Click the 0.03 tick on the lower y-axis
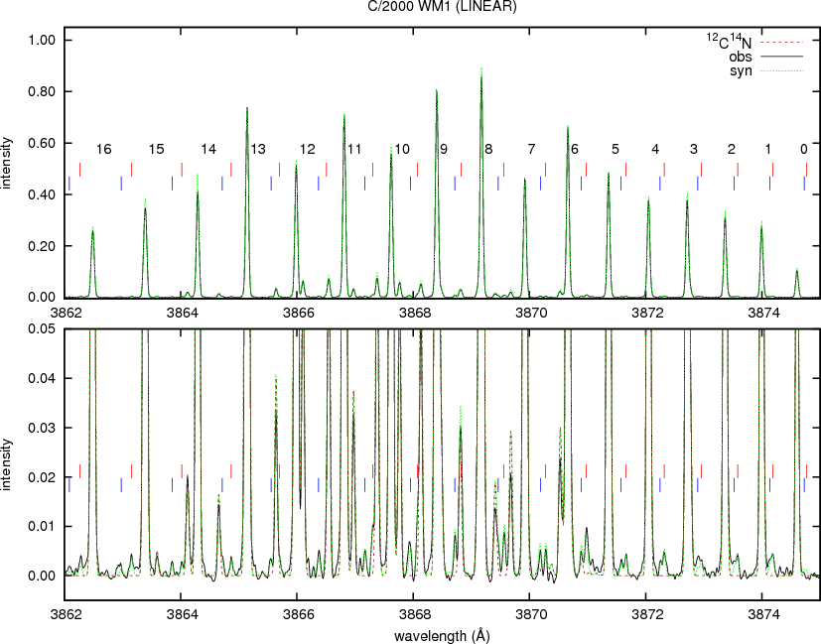Screen dimensions: 821x644 [x=46, y=428]
